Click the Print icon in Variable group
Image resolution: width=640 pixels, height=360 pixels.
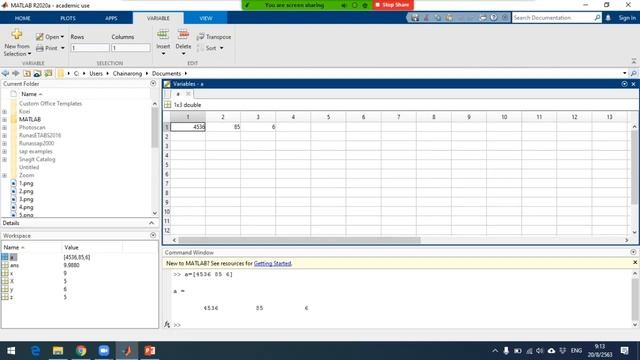click(x=40, y=48)
